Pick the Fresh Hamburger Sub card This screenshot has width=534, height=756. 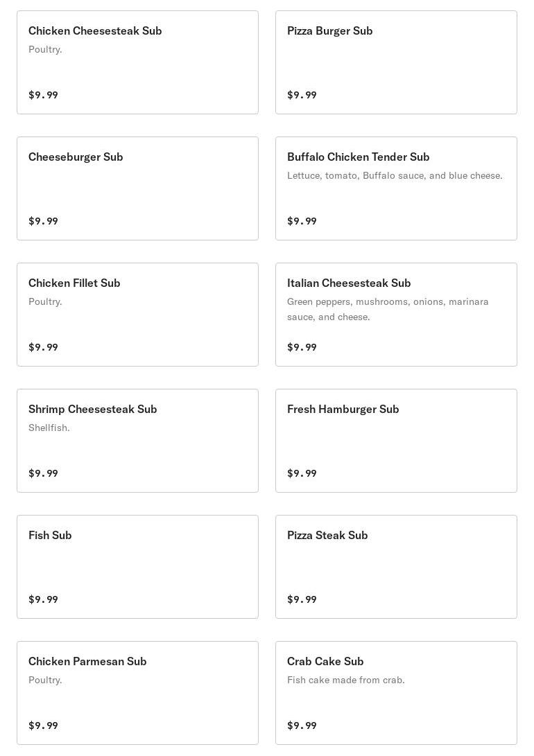tap(396, 441)
